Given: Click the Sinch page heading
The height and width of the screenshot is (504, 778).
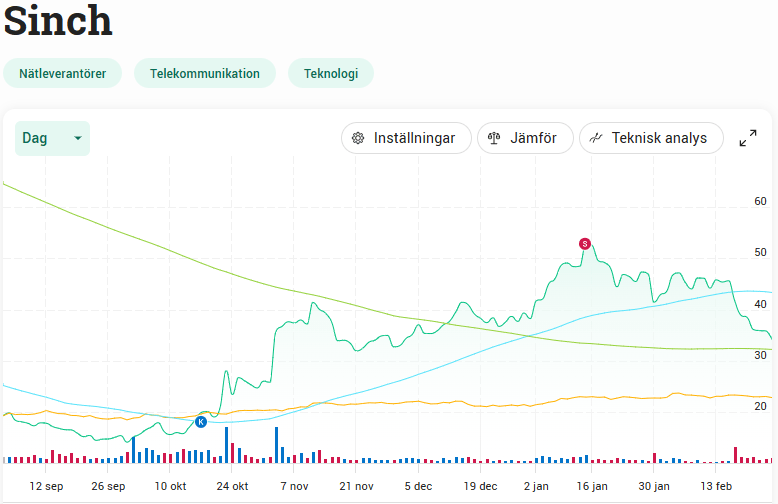Looking at the screenshot, I should tap(58, 22).
